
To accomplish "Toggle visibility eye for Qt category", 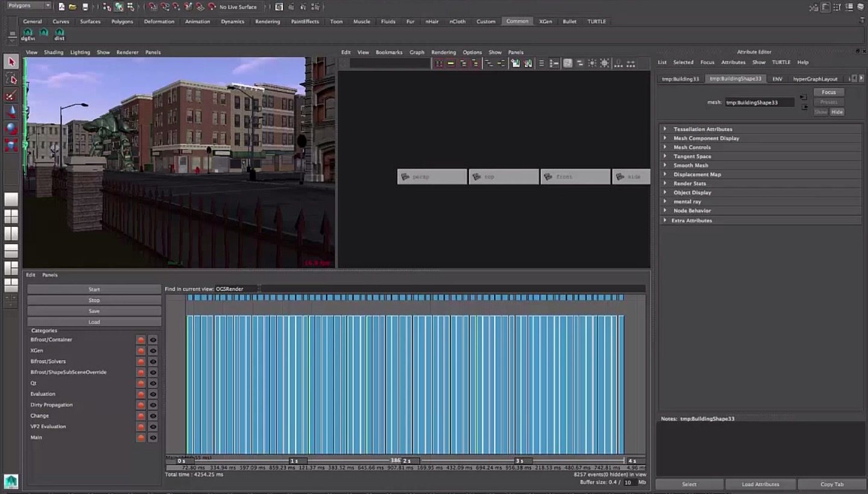I will click(x=153, y=383).
